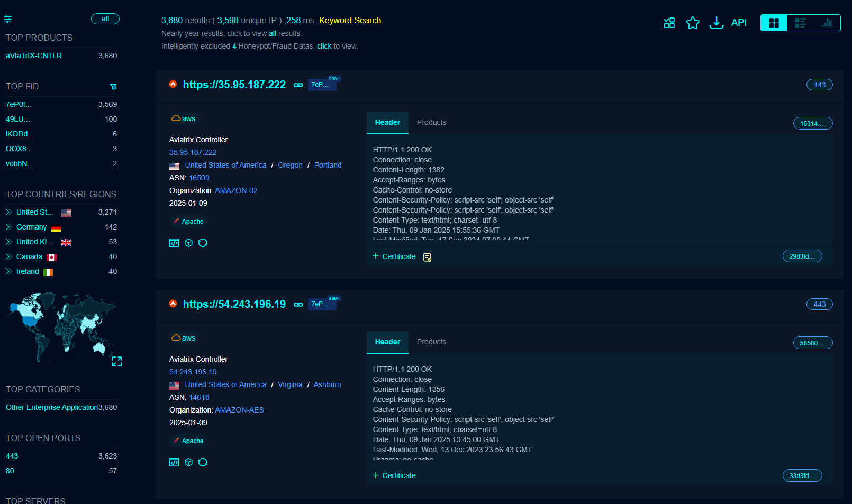The image size is (852, 504).
Task: Switch results to statistics chart view
Action: [828, 23]
